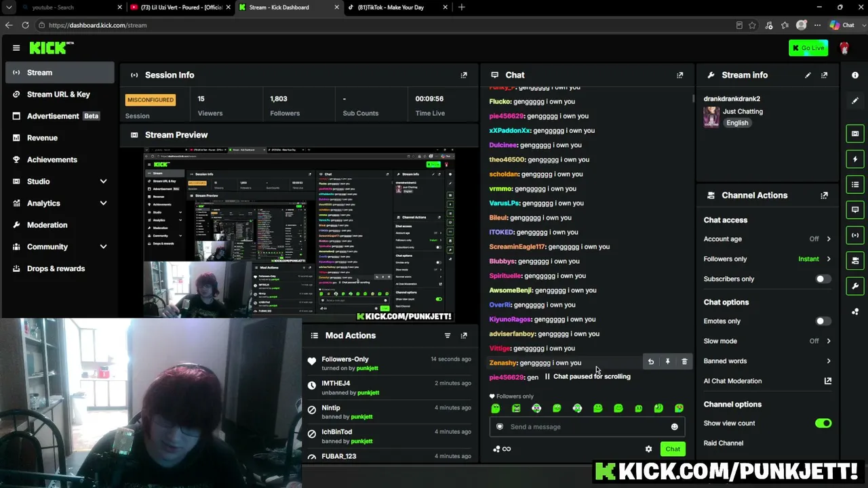Edit Stream info with pencil icon
The image size is (868, 488).
click(x=808, y=75)
